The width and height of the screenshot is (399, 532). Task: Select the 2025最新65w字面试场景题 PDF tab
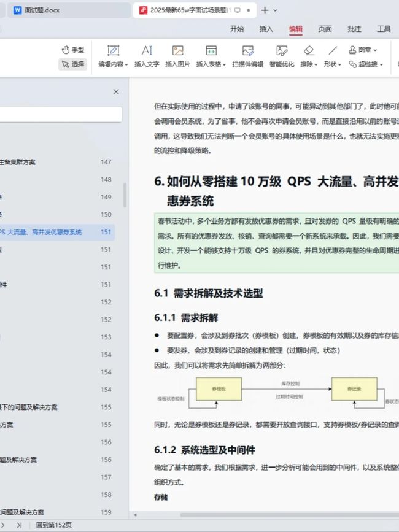point(195,10)
